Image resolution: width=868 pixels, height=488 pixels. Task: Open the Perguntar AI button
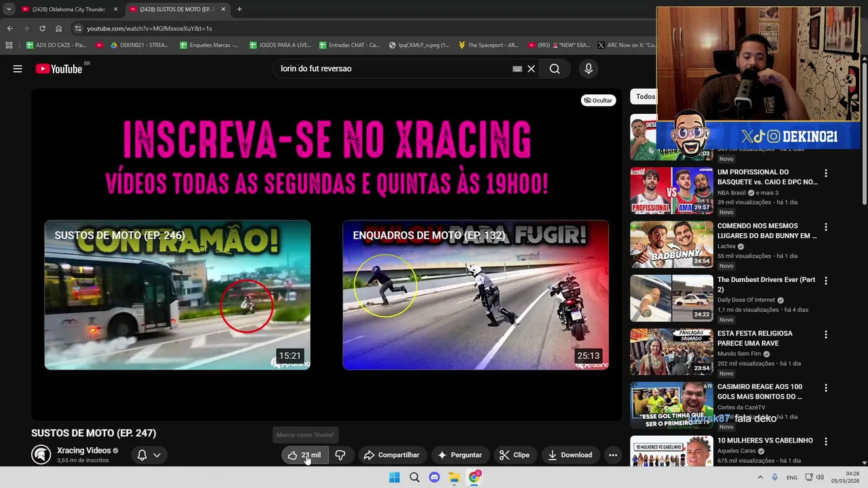(460, 455)
